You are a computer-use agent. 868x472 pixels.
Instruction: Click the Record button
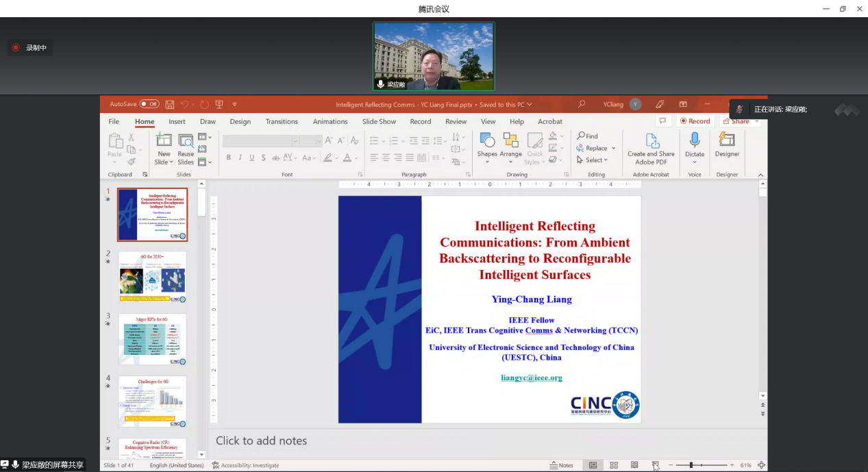(x=695, y=121)
